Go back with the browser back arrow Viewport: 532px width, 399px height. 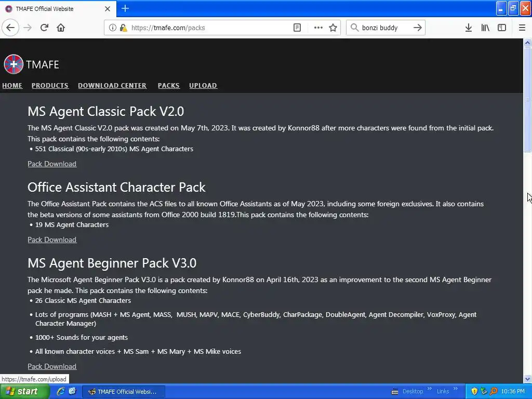[10, 28]
